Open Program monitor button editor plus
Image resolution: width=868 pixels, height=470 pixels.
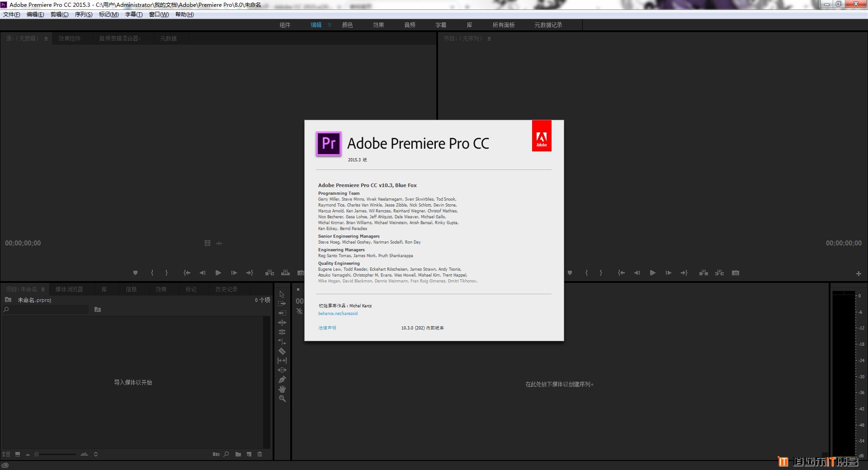tap(859, 273)
